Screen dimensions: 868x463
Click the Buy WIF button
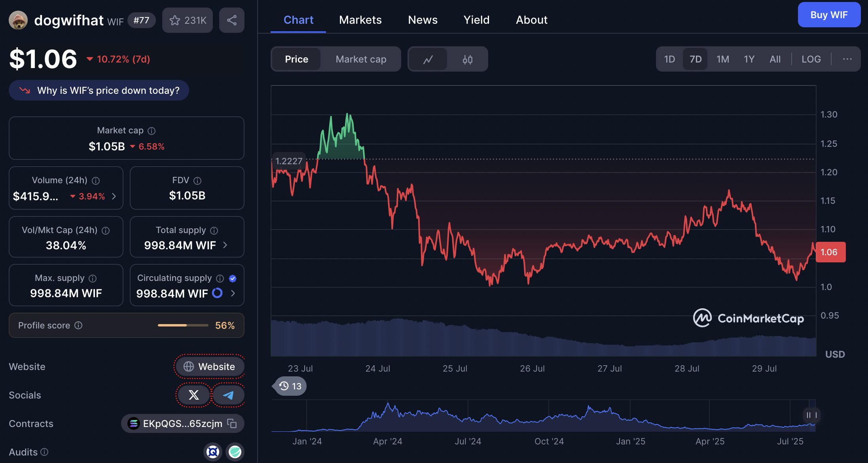pos(829,15)
